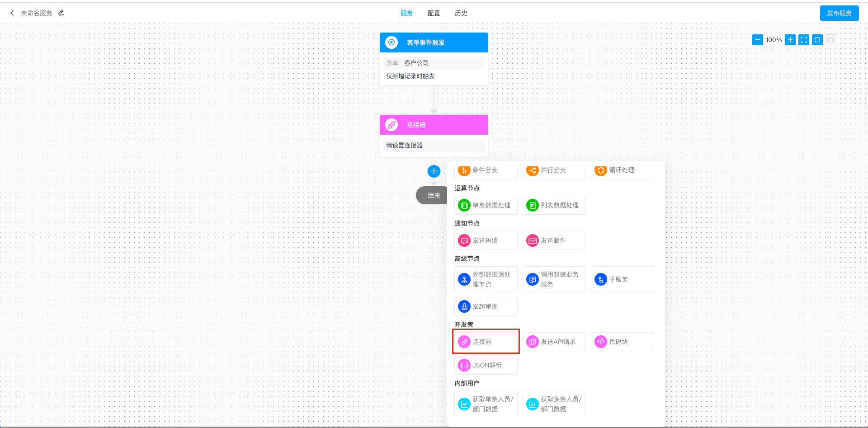Click the undo icon in zoom toolbar
This screenshot has height=428, width=868.
coord(817,40)
